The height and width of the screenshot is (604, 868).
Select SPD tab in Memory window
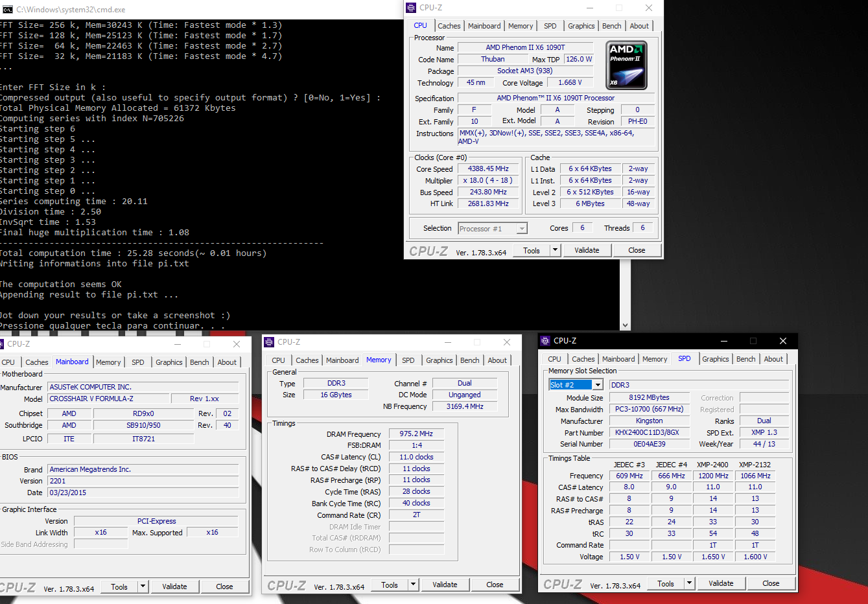408,360
